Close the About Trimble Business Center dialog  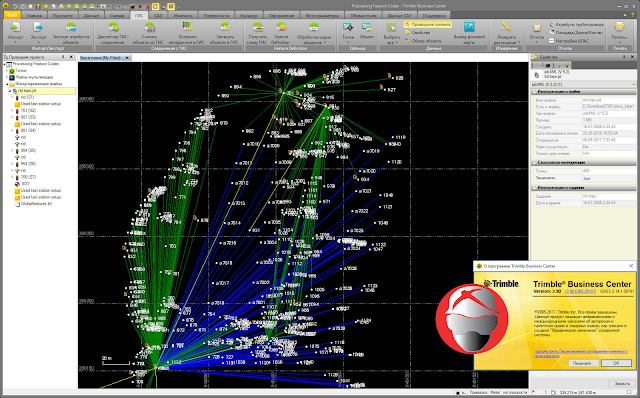(x=631, y=266)
